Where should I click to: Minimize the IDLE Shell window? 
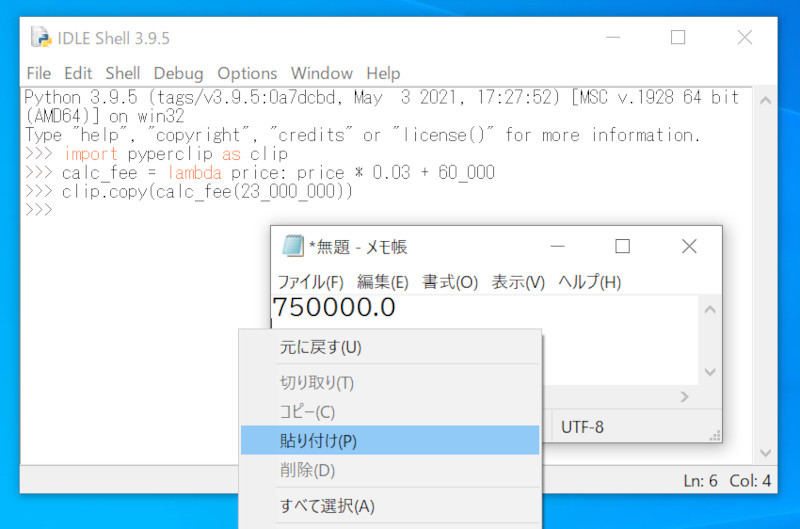pyautogui.click(x=613, y=37)
